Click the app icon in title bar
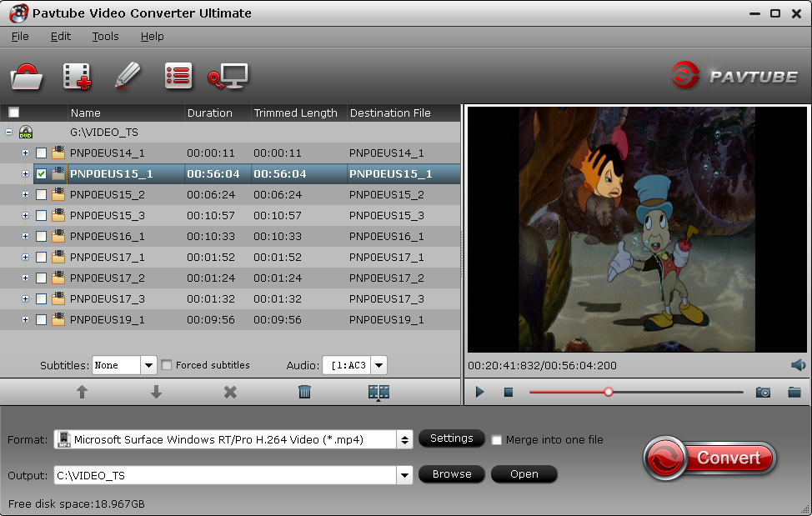This screenshot has height=516, width=812. [18, 13]
